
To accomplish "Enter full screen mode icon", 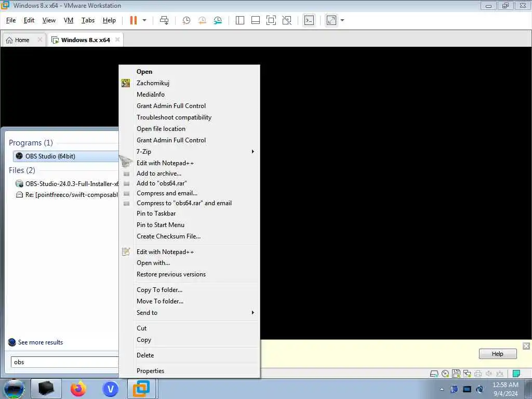I will (271, 20).
